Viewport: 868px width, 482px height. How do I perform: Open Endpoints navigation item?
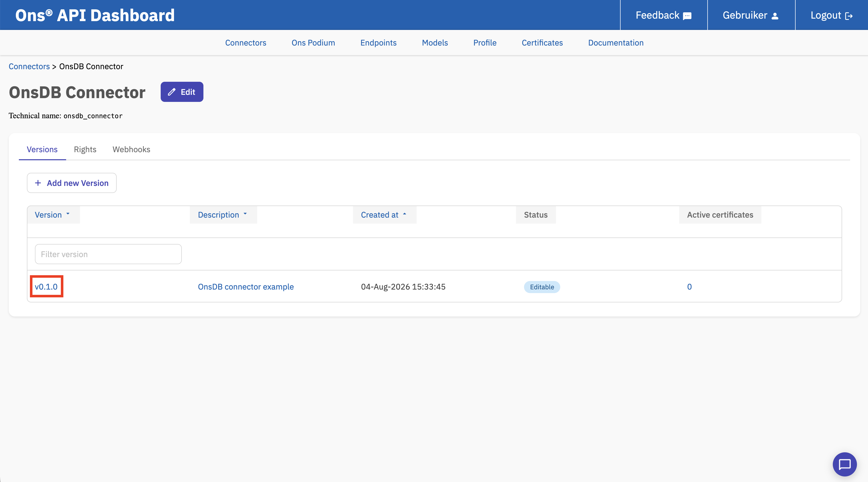[x=378, y=43]
